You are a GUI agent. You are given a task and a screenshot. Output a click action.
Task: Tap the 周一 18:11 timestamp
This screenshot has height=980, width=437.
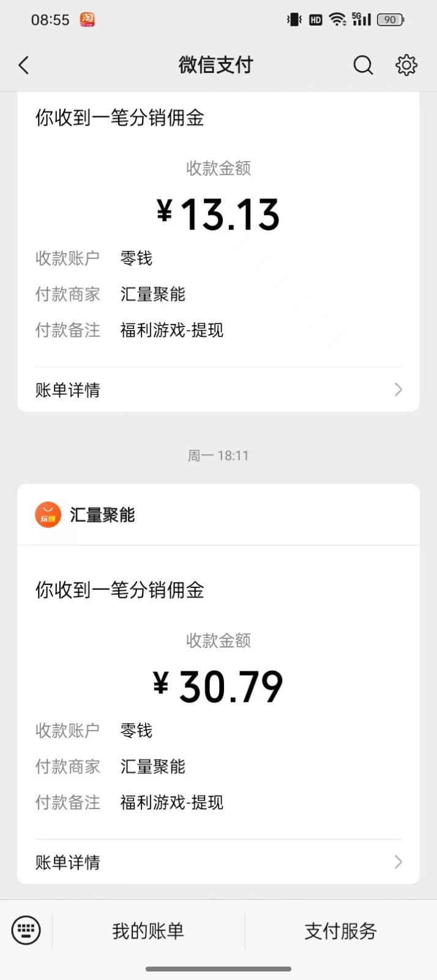[x=219, y=455]
